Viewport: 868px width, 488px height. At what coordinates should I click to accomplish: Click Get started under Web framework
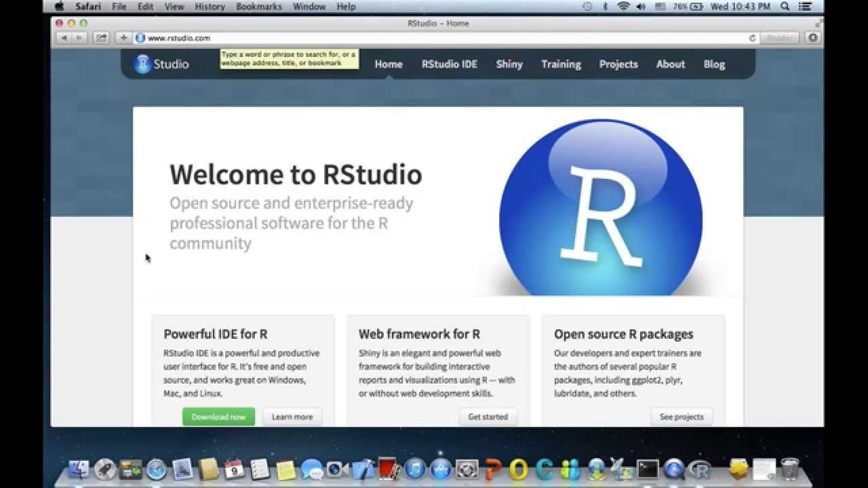488,417
